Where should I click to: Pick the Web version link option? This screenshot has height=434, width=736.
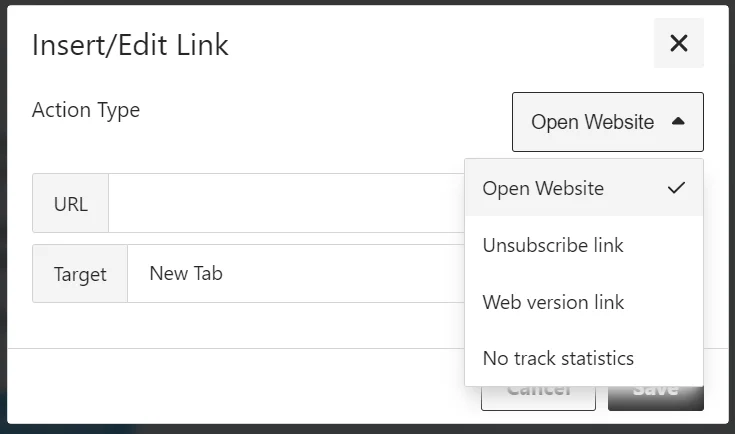pos(553,302)
